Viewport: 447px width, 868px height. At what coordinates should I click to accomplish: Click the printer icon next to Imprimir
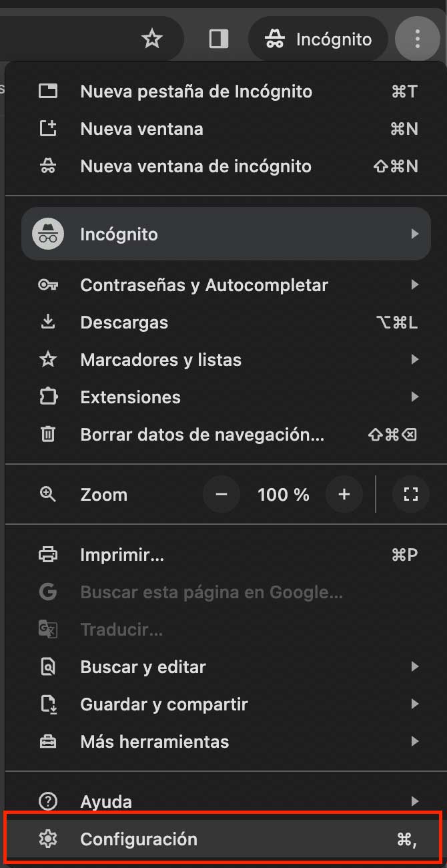48,554
